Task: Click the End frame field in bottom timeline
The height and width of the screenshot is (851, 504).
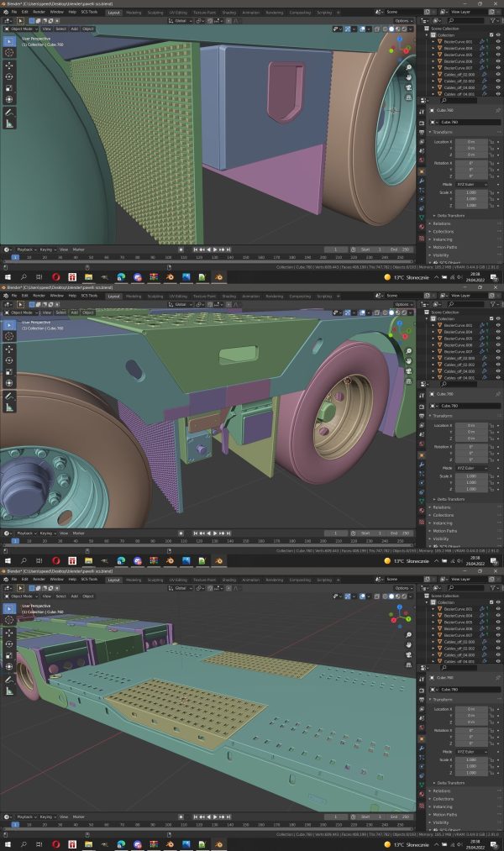Action: point(400,817)
